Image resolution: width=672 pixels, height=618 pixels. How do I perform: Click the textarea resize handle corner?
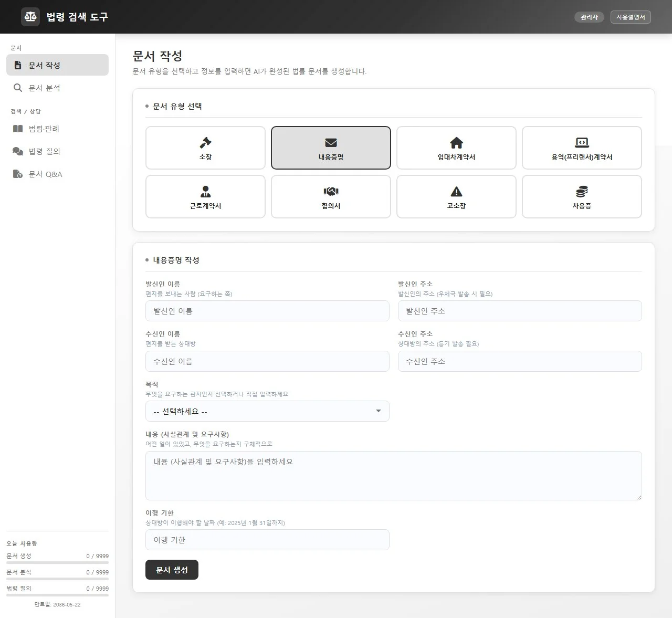[x=638, y=497]
